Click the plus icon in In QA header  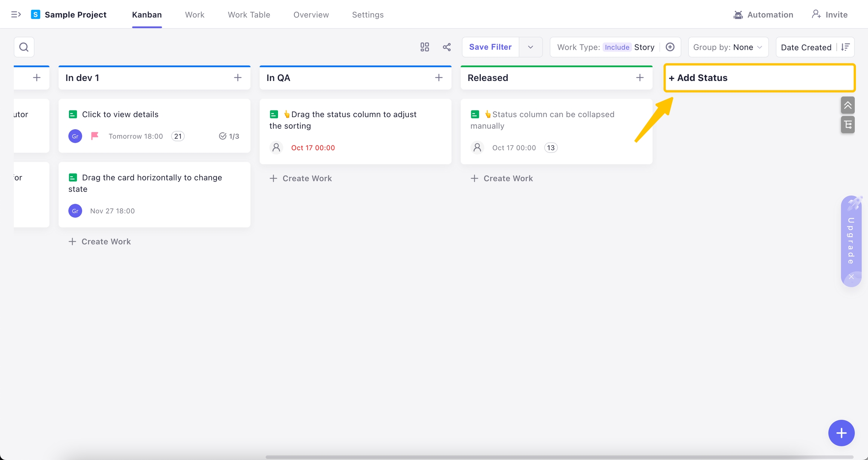(x=439, y=78)
